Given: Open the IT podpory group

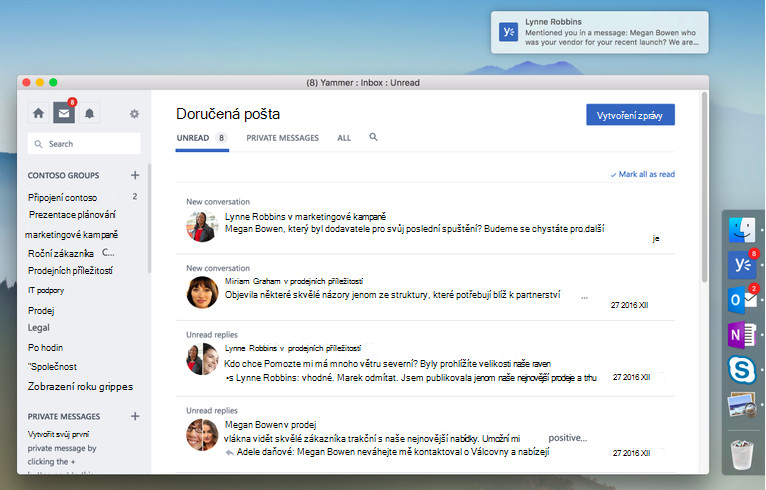Looking at the screenshot, I should click(x=46, y=291).
